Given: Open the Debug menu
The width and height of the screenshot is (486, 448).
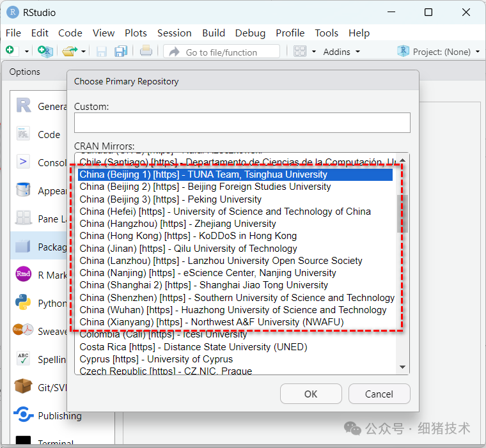Looking at the screenshot, I should coord(250,33).
